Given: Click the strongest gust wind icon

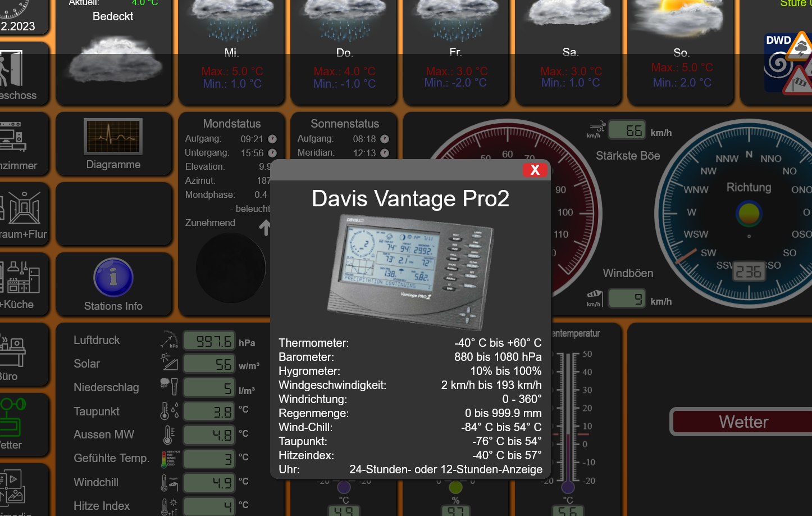Looking at the screenshot, I should coord(596,129).
